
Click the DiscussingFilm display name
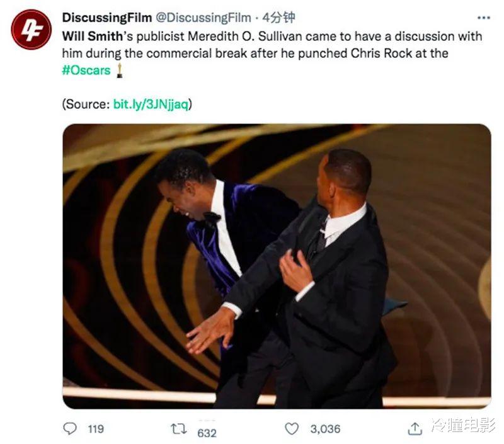[x=107, y=18]
